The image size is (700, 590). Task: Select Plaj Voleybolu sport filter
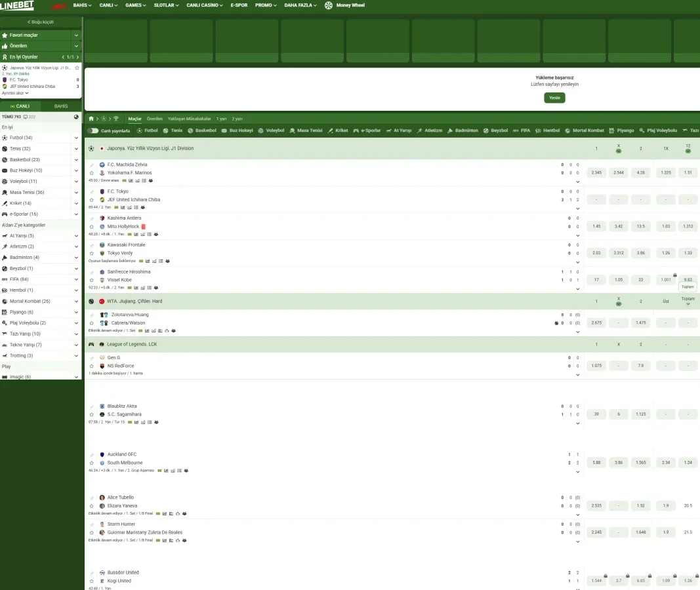tap(658, 130)
